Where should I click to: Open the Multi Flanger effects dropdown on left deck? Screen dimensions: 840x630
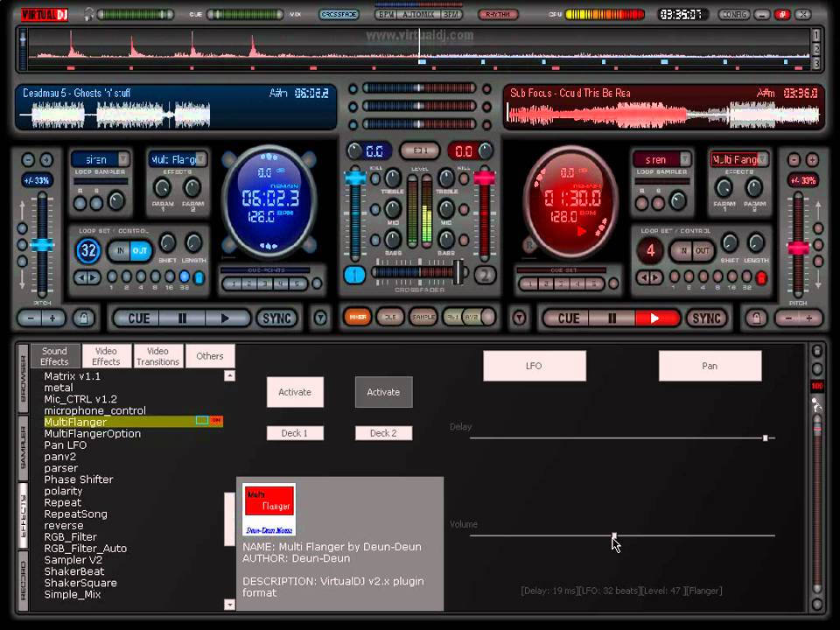[x=201, y=159]
